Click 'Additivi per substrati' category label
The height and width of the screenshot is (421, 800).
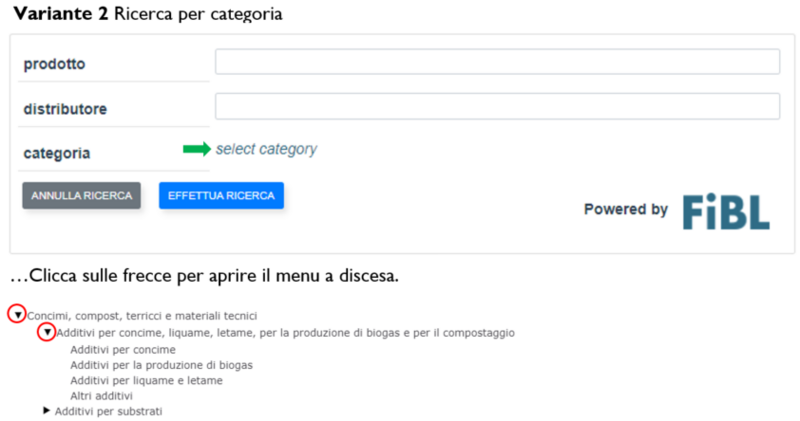click(108, 411)
